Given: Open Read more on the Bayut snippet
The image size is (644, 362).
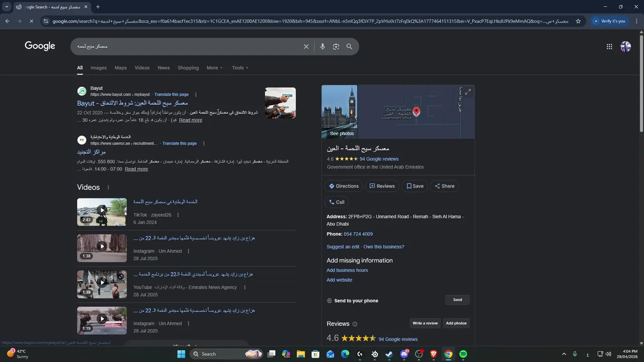Looking at the screenshot, I should (x=191, y=120).
